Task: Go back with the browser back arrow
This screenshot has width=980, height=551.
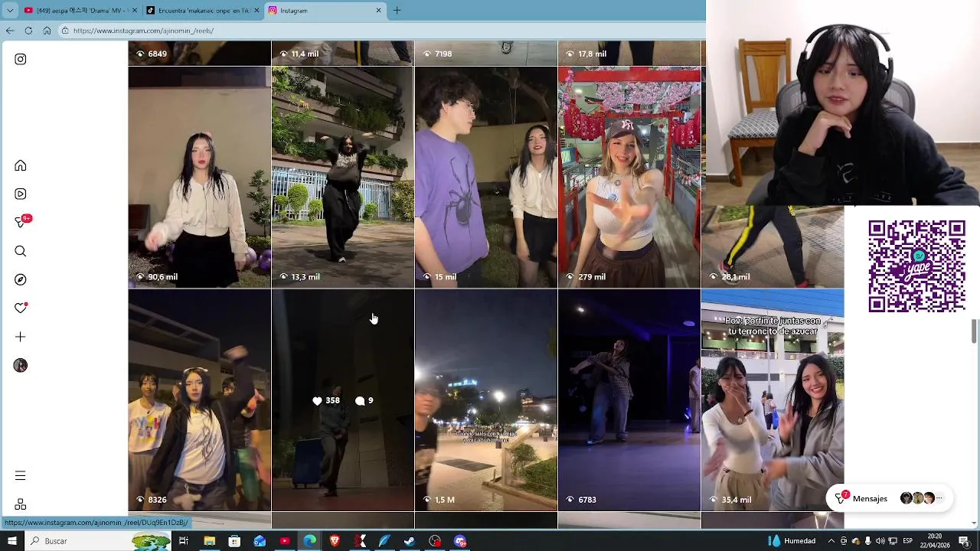Action: pyautogui.click(x=10, y=31)
